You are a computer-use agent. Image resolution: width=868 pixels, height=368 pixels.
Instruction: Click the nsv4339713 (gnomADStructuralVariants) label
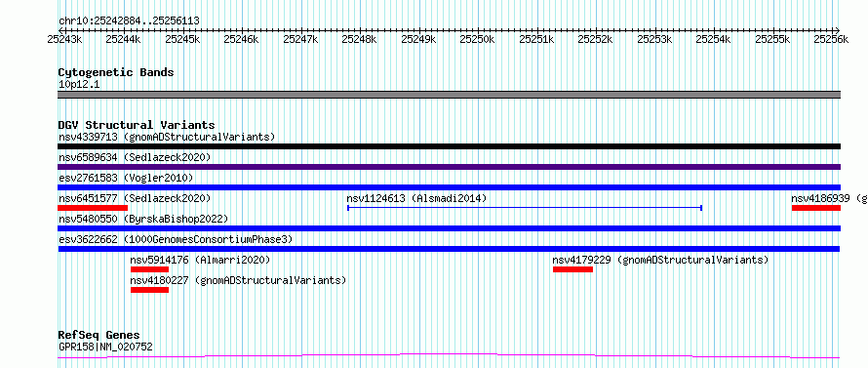click(167, 137)
